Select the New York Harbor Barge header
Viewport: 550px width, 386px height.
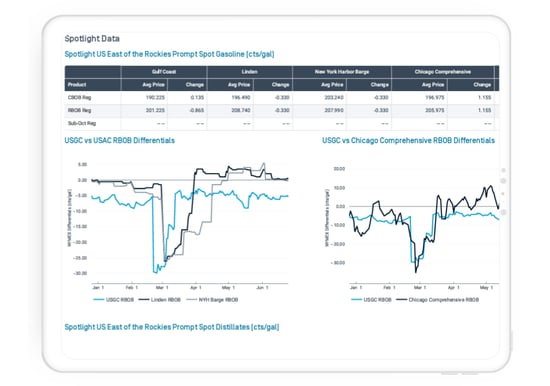coord(342,72)
